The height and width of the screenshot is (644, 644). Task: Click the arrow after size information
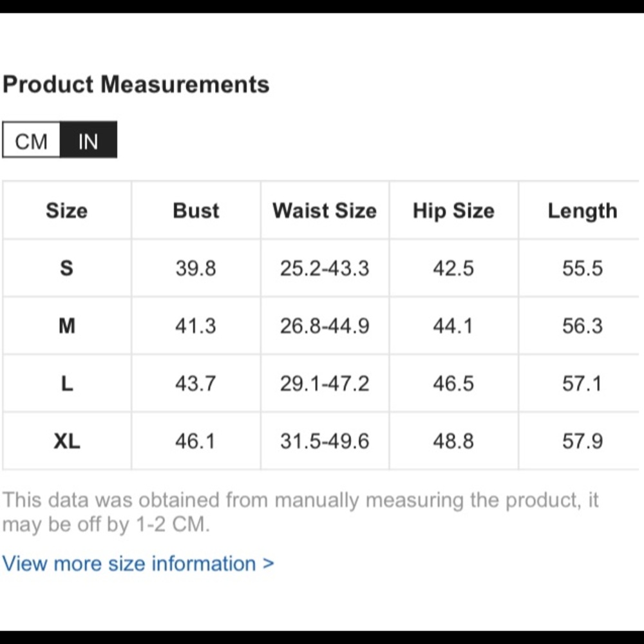pyautogui.click(x=268, y=563)
